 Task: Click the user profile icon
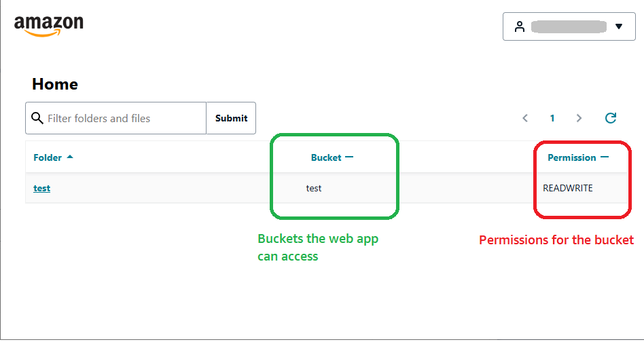click(520, 26)
